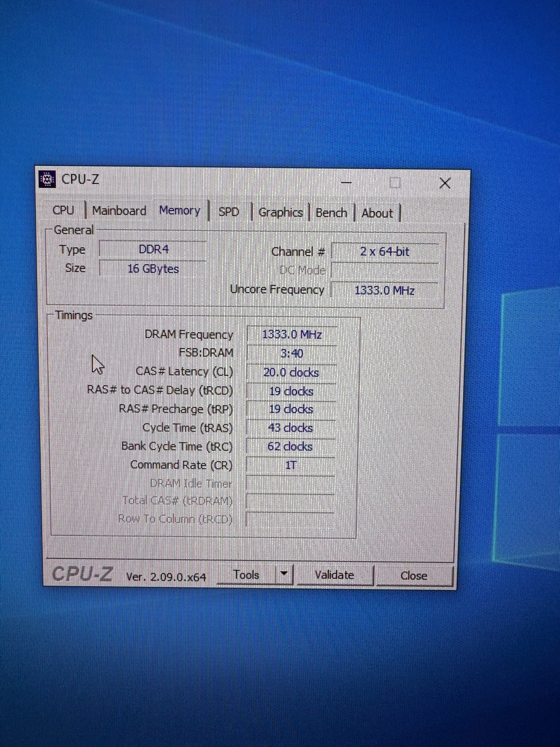Click the Uncore Frequency value box
Screen dimensions: 560x747
385,290
